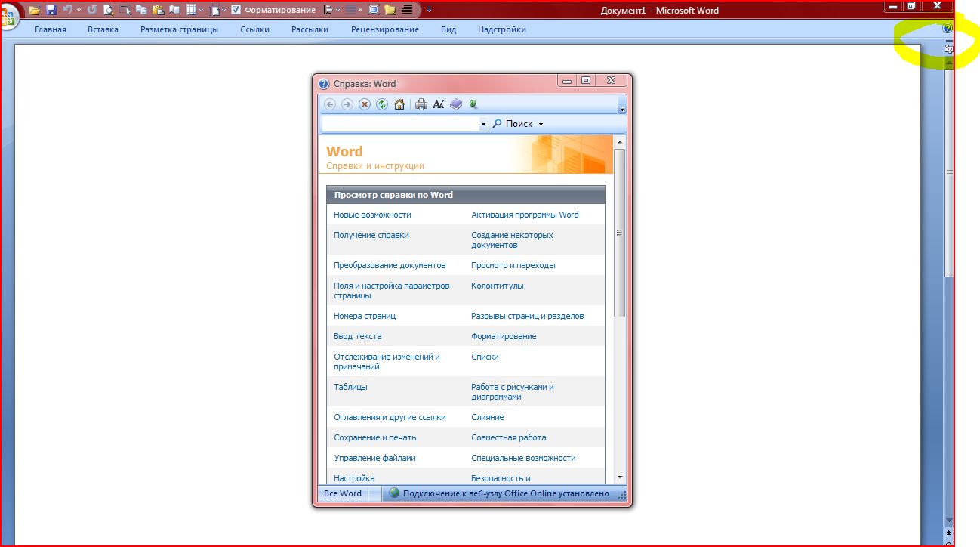Click the page borders table icon
980x547 pixels.
click(x=191, y=11)
